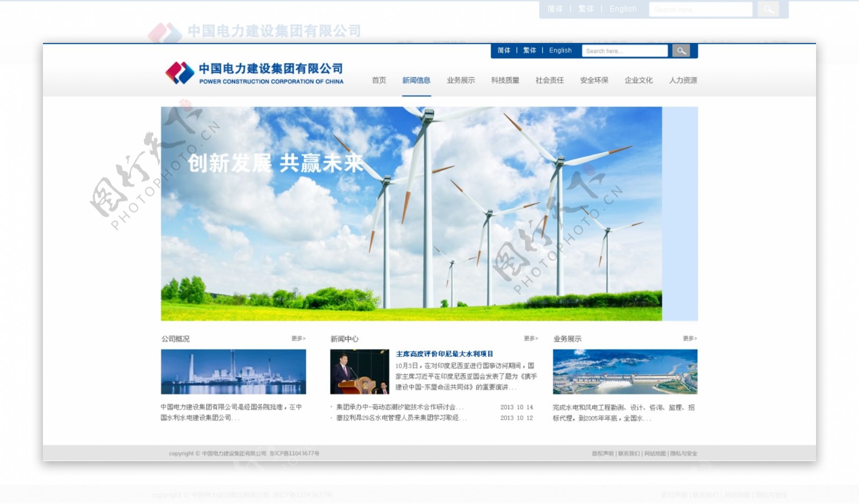The width and height of the screenshot is (859, 504).
Task: Focus the 'Search here' input field
Action: 625,51
